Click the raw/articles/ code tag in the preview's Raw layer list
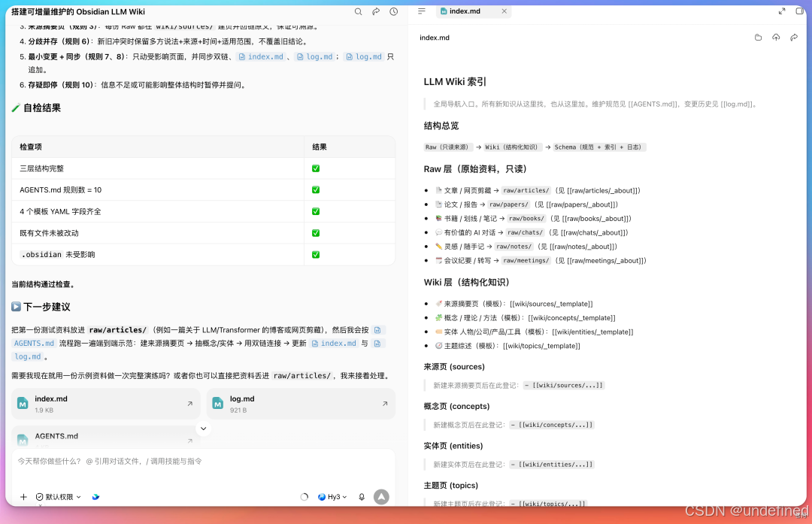The image size is (812, 524). [x=526, y=190]
